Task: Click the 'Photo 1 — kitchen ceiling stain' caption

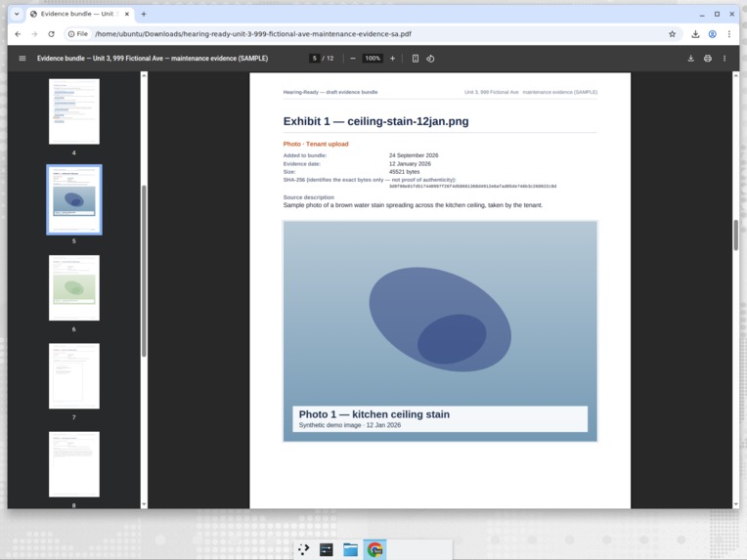Action: coord(373,414)
